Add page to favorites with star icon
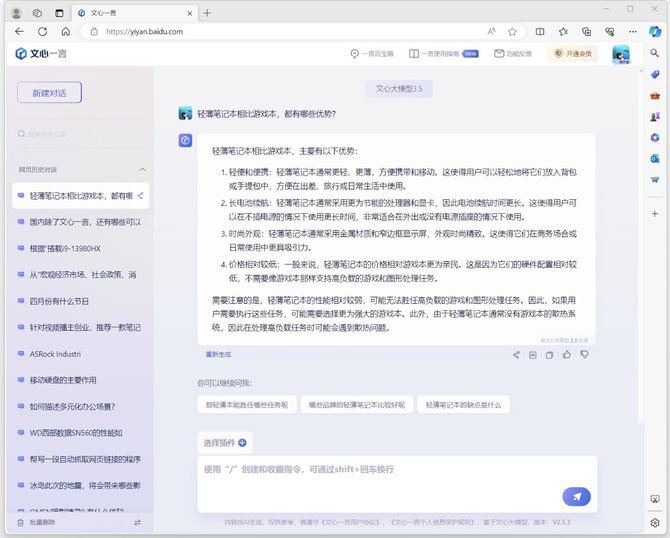 pyautogui.click(x=512, y=31)
